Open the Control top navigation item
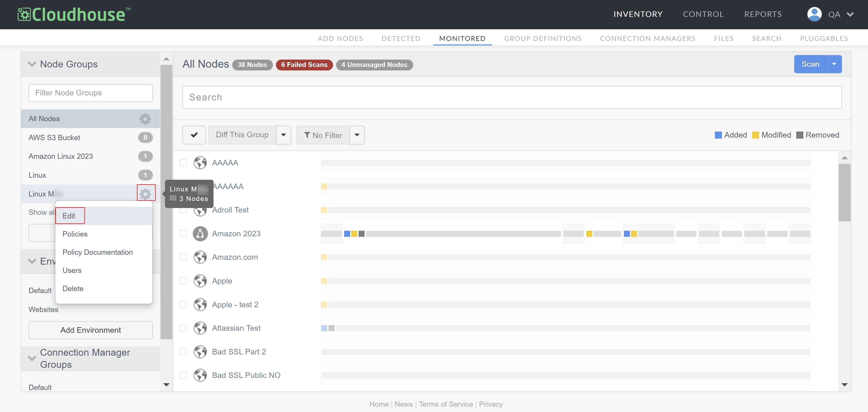 [x=703, y=14]
